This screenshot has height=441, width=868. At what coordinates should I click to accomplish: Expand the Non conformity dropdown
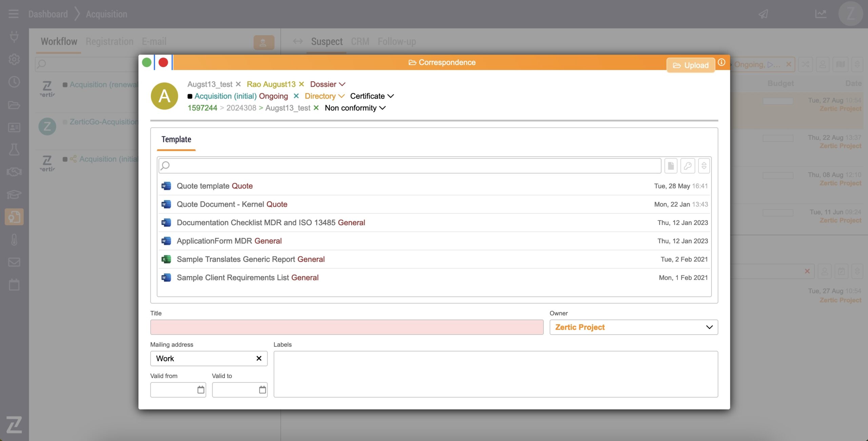(355, 108)
